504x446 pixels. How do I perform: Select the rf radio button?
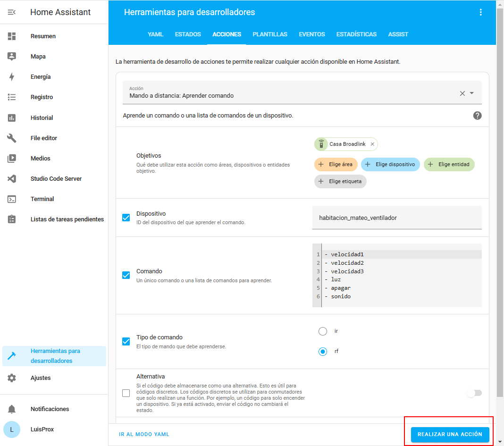point(323,352)
